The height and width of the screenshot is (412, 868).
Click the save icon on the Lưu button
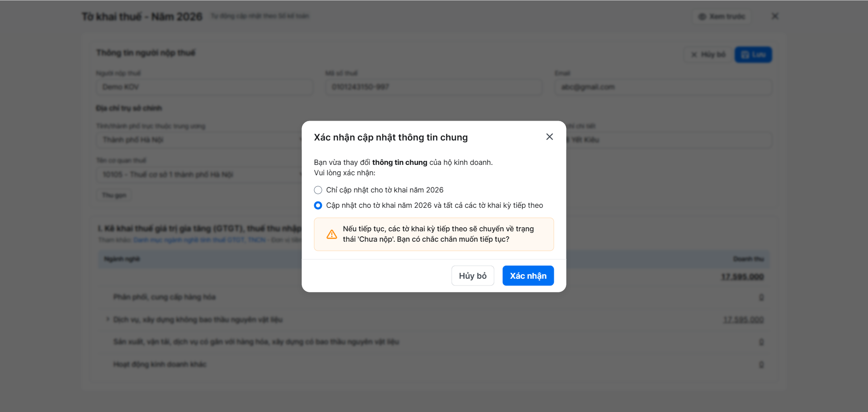[745, 55]
